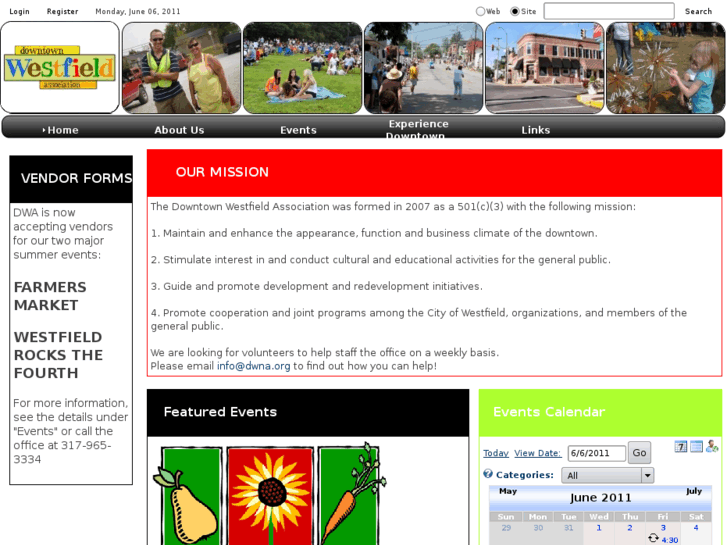Click the street parade photo
Screen dimensions: 727x545
[423, 68]
